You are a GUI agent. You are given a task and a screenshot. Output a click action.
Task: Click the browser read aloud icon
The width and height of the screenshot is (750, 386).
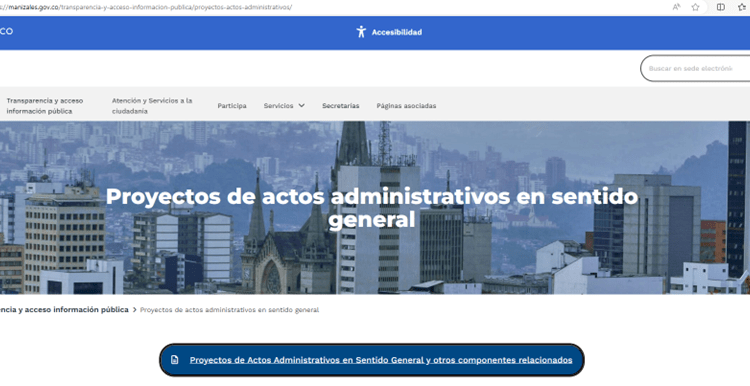point(676,7)
